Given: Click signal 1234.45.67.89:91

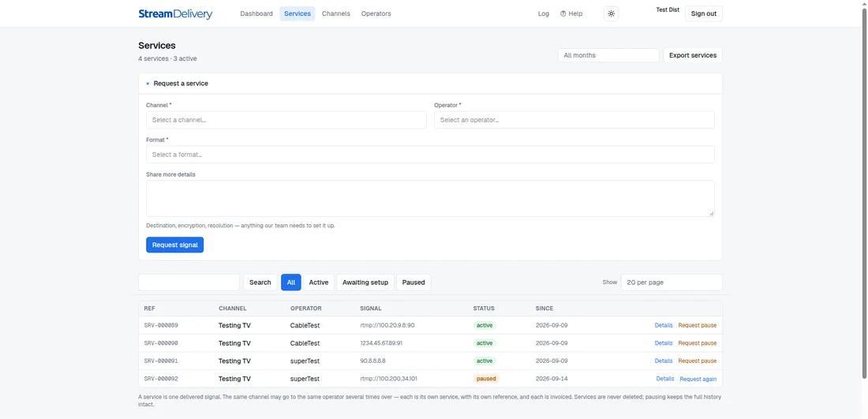Looking at the screenshot, I should pyautogui.click(x=381, y=343).
